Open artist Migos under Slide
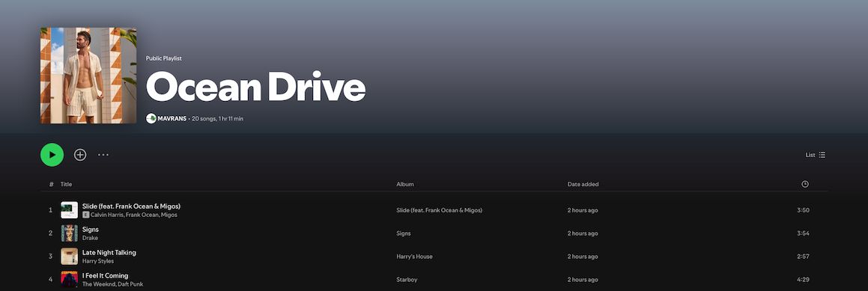 [169, 215]
